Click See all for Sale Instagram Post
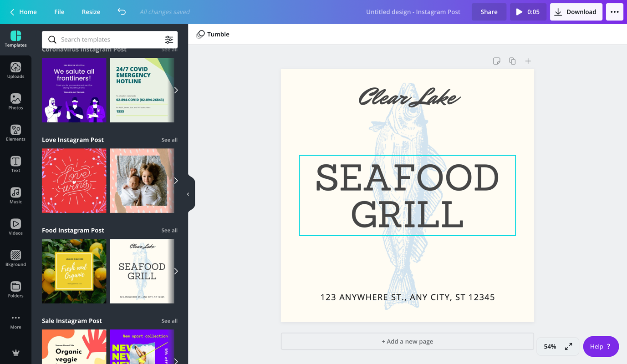The image size is (627, 364). (169, 321)
